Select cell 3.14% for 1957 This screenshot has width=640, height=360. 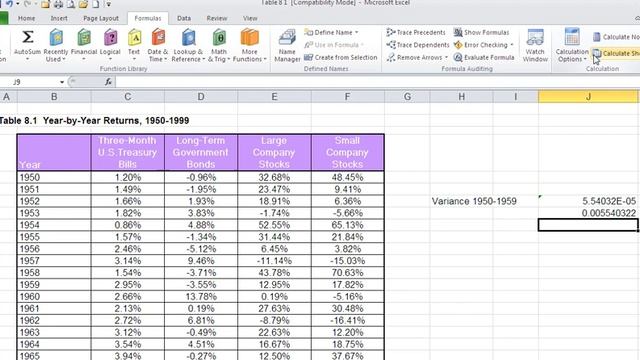[128, 261]
